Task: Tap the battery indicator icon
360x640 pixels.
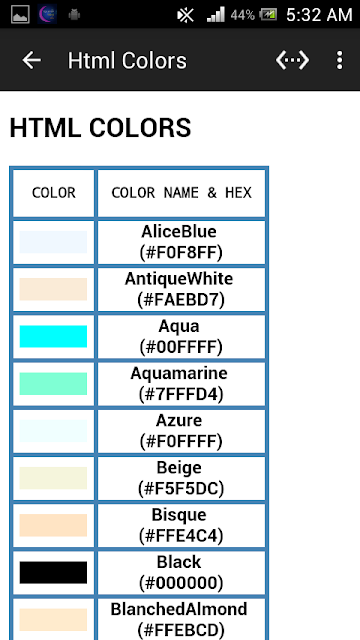Action: 268,15
